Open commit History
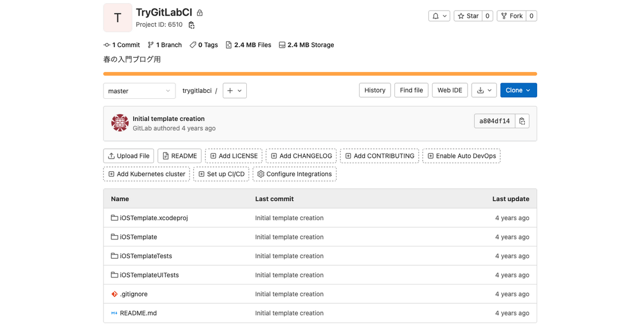The height and width of the screenshot is (328, 644). pos(375,90)
